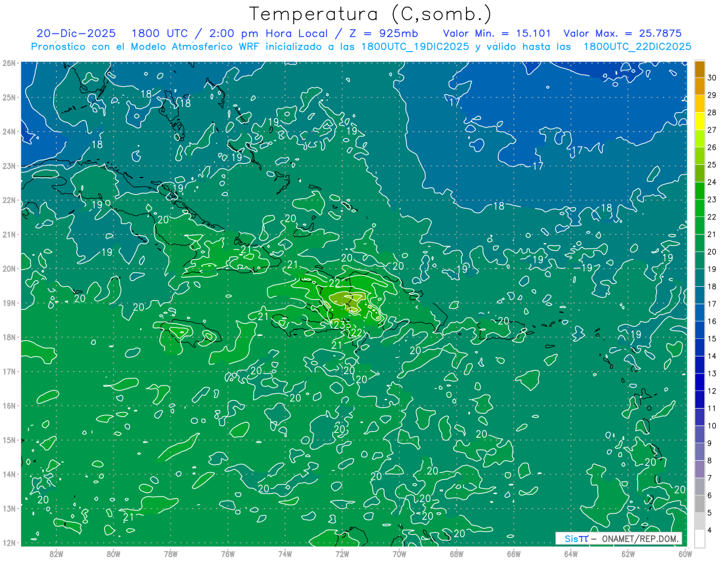Click the legend value '4'
Screen dimensions: 728x562
pyautogui.click(x=710, y=530)
